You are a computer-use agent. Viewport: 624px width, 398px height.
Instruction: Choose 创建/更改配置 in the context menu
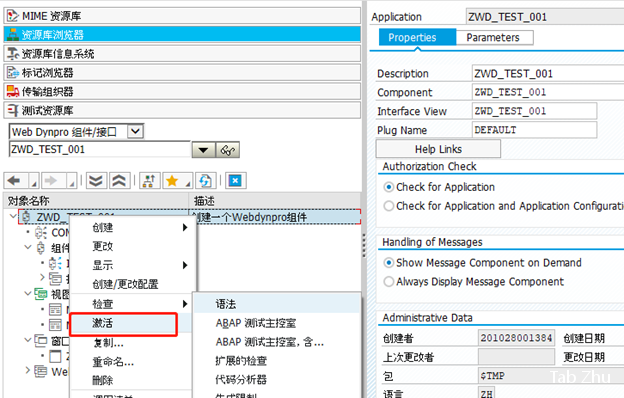pyautogui.click(x=133, y=284)
